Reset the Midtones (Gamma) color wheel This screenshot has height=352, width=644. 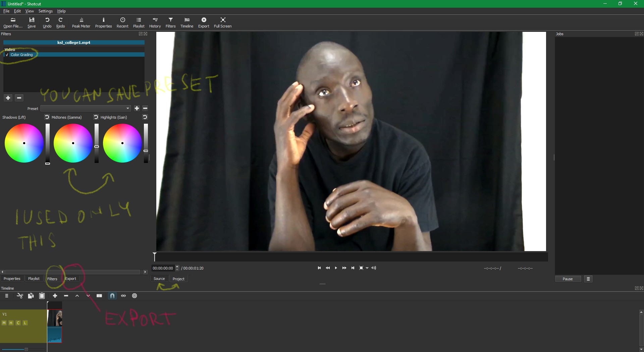pos(96,117)
